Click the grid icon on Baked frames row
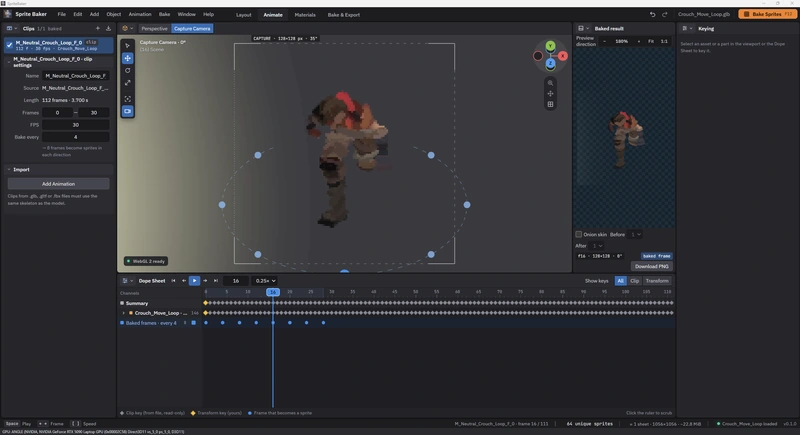This screenshot has height=435, width=800. (193, 323)
